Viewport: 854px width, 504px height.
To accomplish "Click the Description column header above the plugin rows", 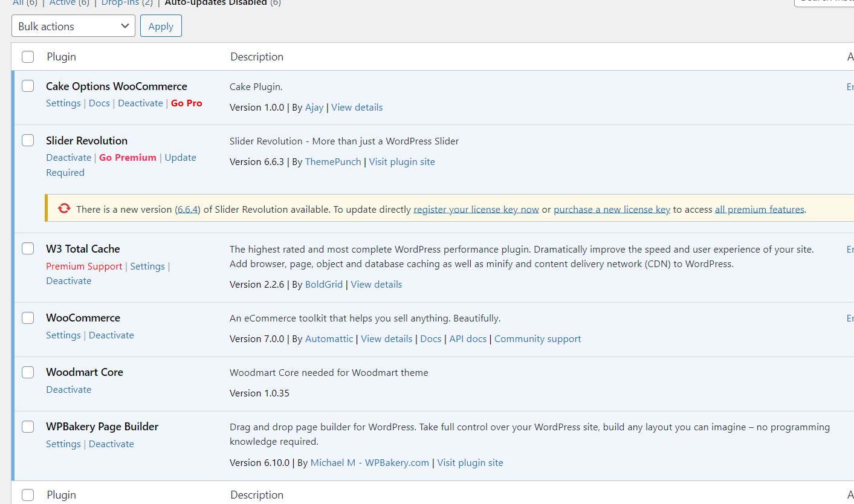I will (257, 57).
